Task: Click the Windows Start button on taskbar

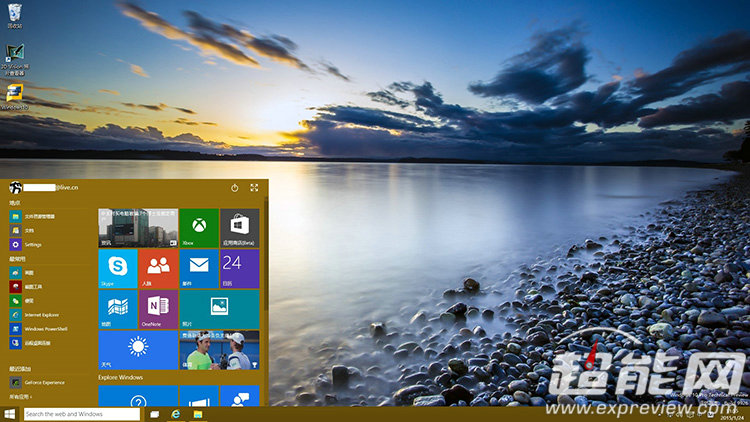Action: tap(9, 414)
